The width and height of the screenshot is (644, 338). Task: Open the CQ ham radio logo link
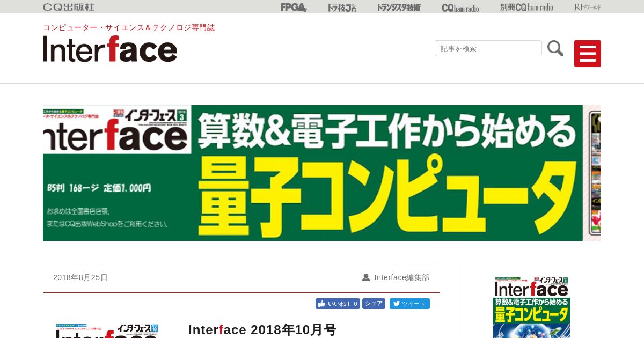460,8
